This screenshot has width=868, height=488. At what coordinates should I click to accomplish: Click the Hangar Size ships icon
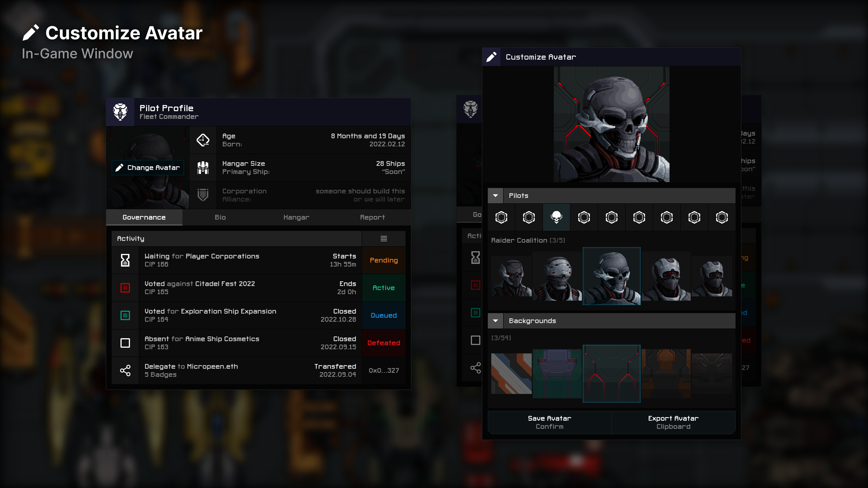(203, 168)
